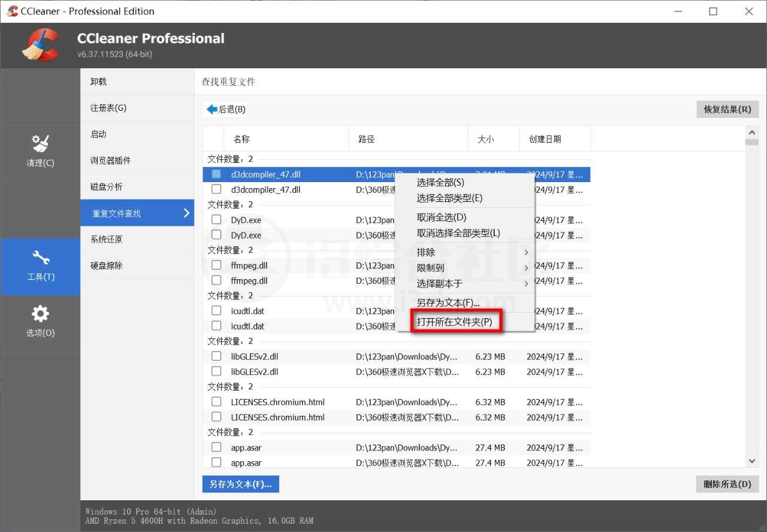Viewport: 767px width, 532px height.
Task: Open the 清理(C) cleaner section
Action: [x=40, y=152]
